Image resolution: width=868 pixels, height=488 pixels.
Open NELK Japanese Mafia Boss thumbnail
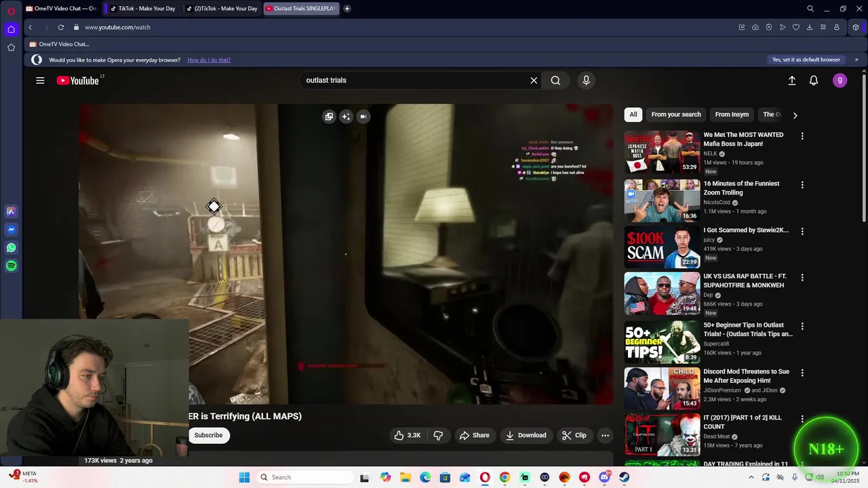662,152
